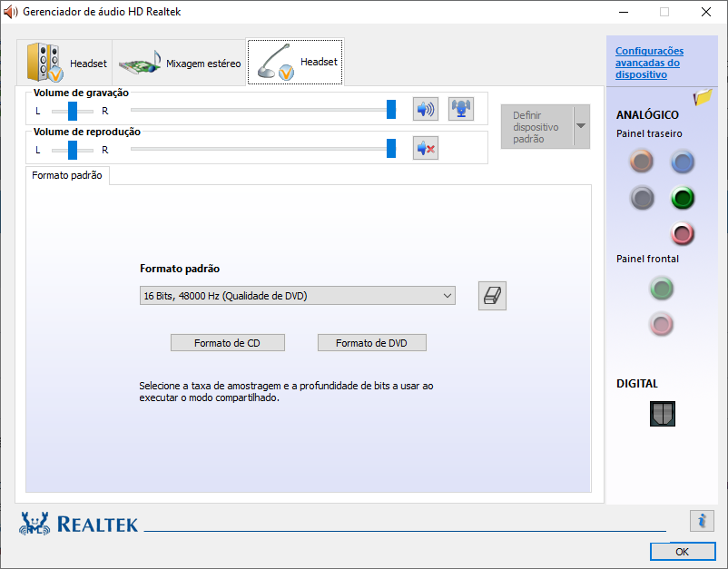Open connector settings folder icon
This screenshot has height=569, width=728.
pyautogui.click(x=703, y=97)
